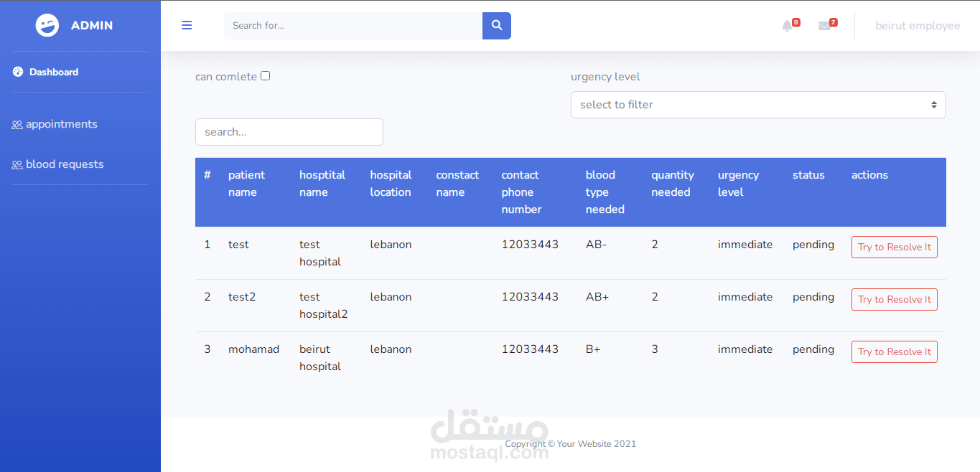
Task: Click the blood requests people icon
Action: click(17, 165)
